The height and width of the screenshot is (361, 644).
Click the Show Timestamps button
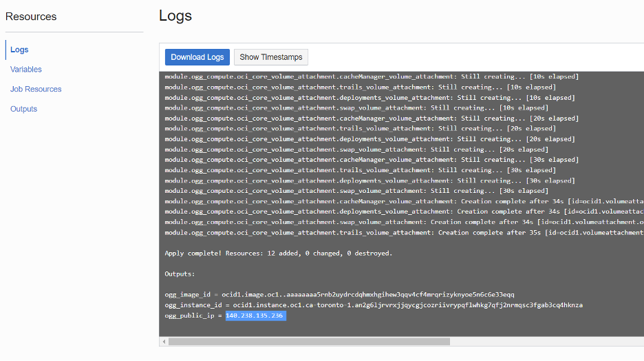(x=271, y=57)
